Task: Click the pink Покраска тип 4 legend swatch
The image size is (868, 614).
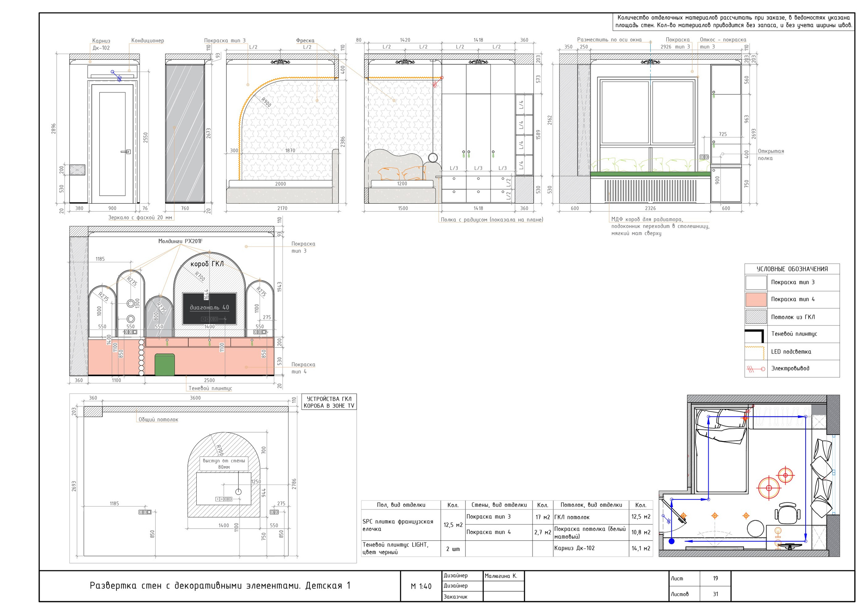Action: click(756, 299)
